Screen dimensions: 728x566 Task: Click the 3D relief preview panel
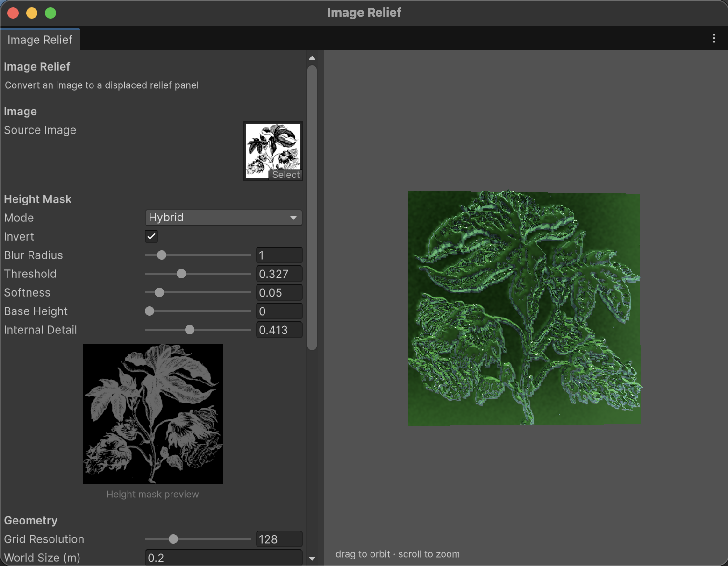tap(525, 308)
